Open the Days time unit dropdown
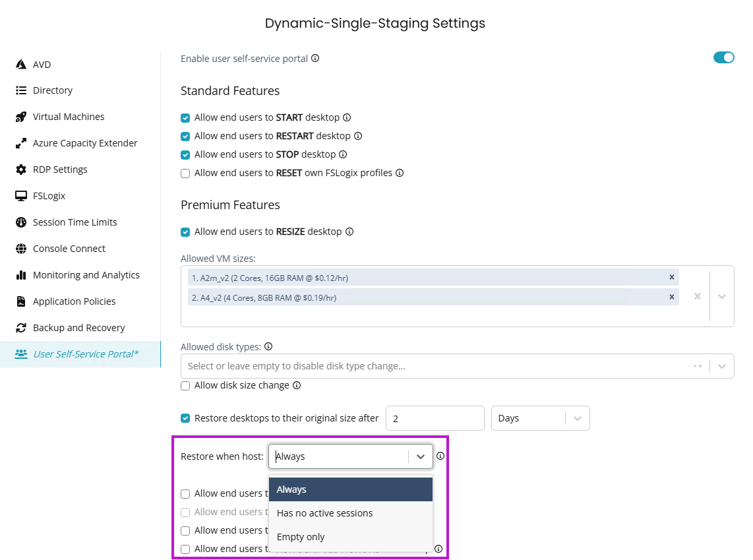 tap(578, 418)
